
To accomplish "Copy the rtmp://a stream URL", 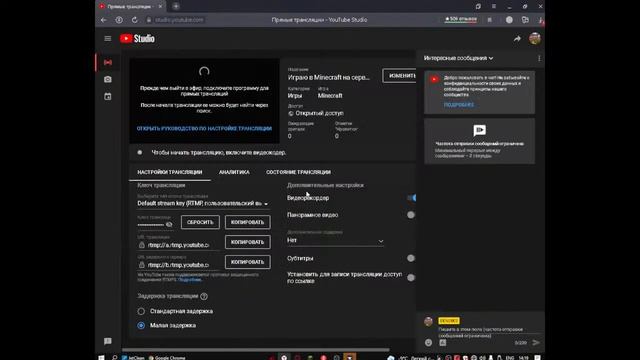I will [x=247, y=242].
